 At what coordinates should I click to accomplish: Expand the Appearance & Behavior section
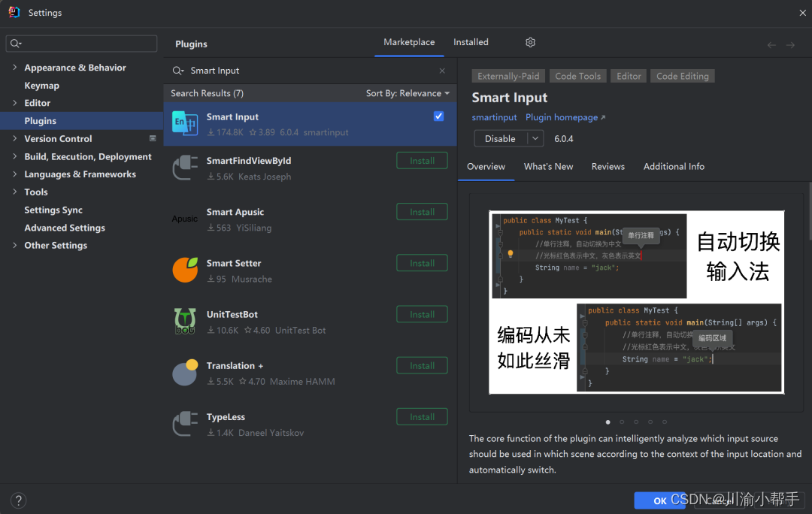(14, 68)
